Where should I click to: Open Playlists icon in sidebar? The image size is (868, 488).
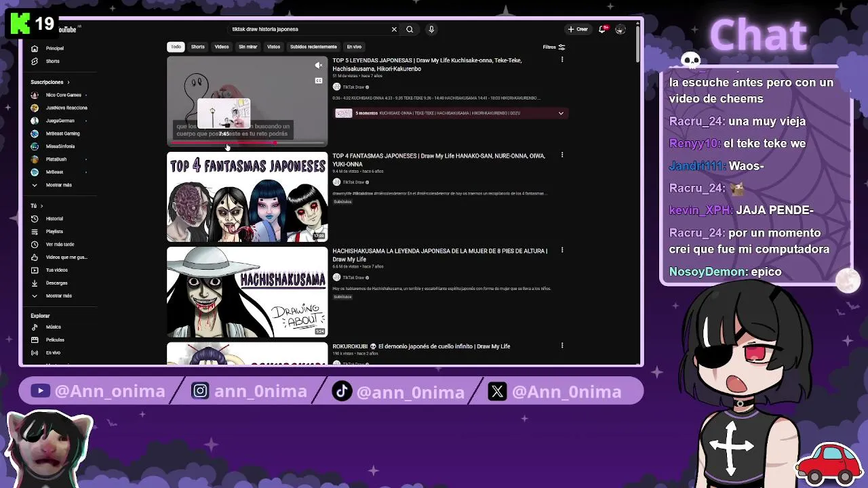pyautogui.click(x=35, y=231)
